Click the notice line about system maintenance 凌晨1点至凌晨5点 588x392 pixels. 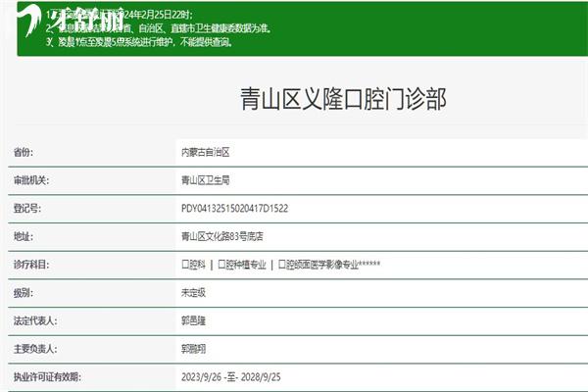139,42
